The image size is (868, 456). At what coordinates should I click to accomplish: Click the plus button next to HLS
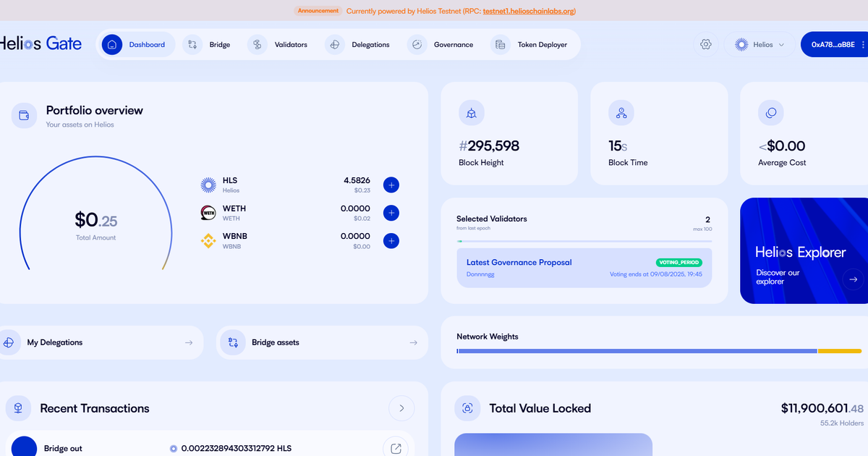[391, 185]
